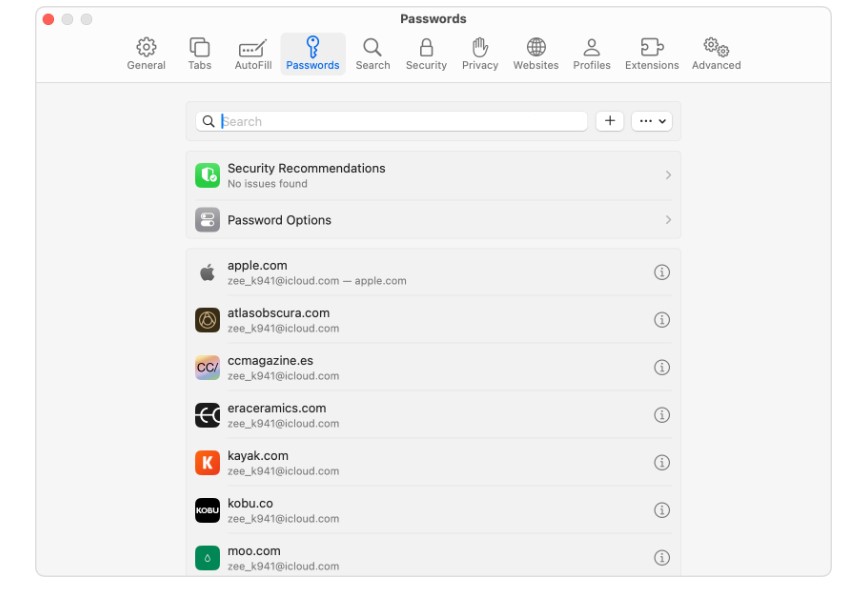Show info for apple.com password
Screen dimensions: 860x589
(661, 273)
